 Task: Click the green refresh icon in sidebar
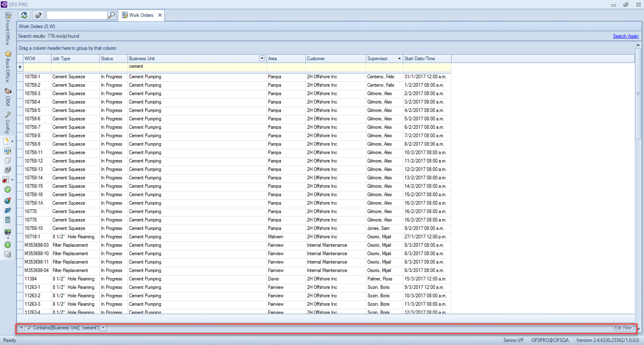(8, 190)
